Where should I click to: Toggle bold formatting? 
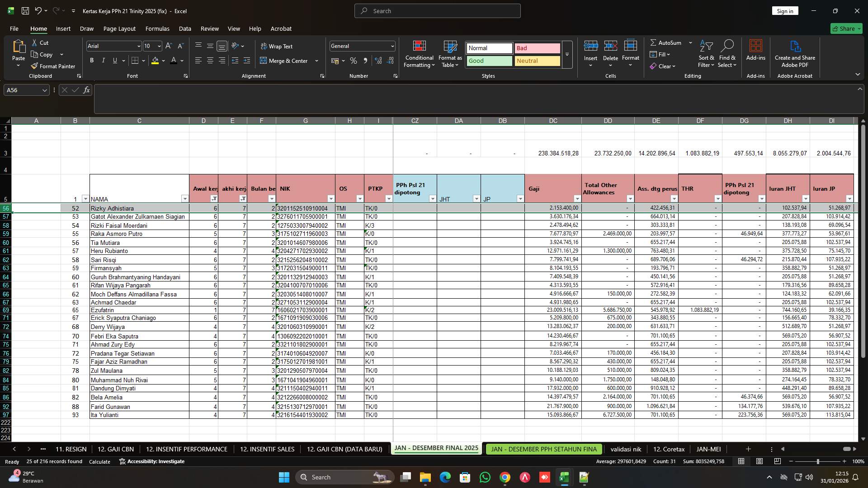pyautogui.click(x=91, y=60)
